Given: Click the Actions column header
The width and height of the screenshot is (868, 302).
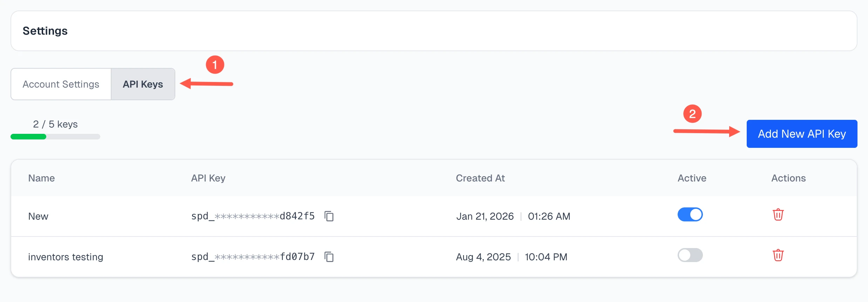Looking at the screenshot, I should [788, 178].
